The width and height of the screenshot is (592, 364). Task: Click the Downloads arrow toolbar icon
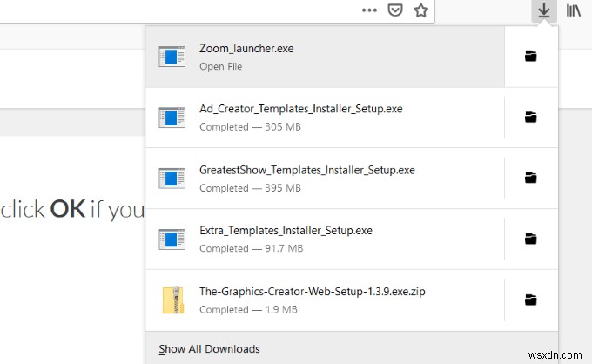pyautogui.click(x=543, y=11)
